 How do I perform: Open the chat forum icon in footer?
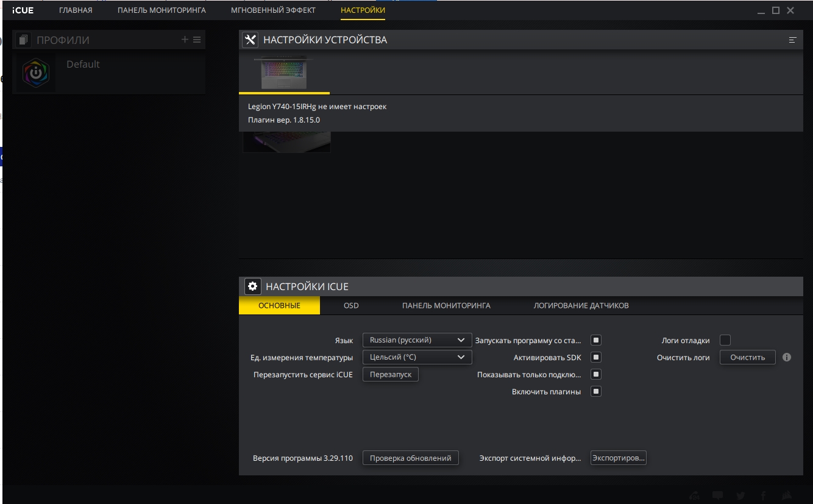point(718,495)
